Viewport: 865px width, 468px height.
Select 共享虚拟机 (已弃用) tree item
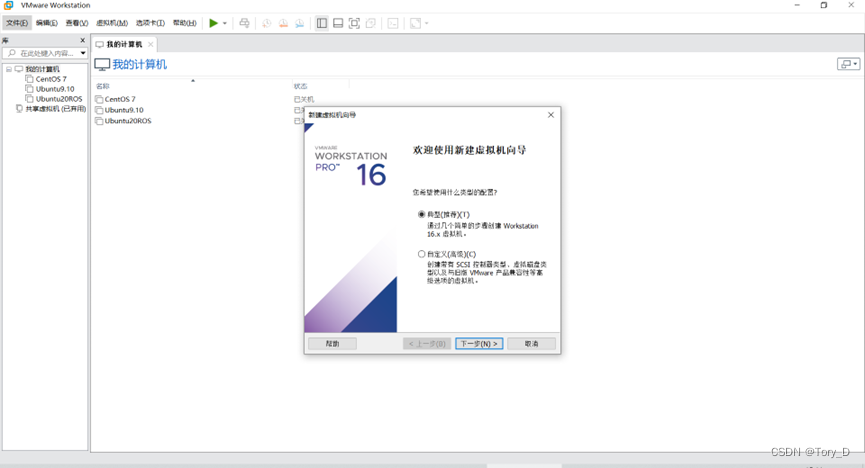[x=55, y=109]
